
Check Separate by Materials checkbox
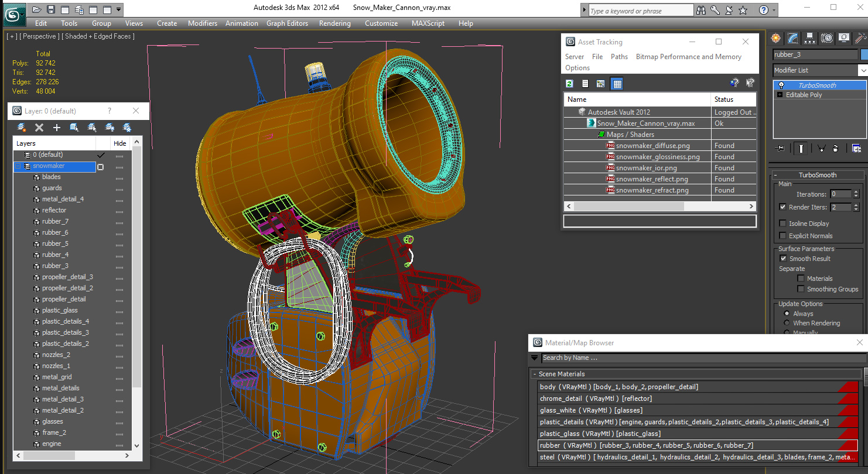coord(801,279)
